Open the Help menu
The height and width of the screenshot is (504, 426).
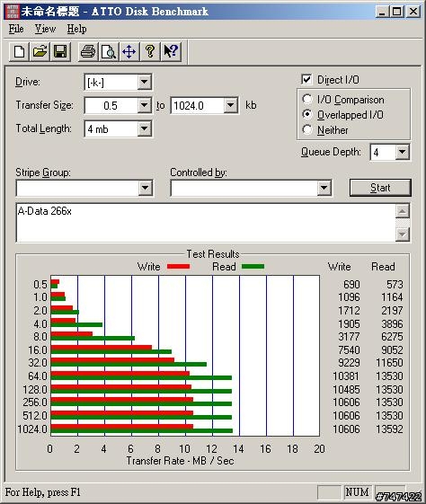[76, 29]
